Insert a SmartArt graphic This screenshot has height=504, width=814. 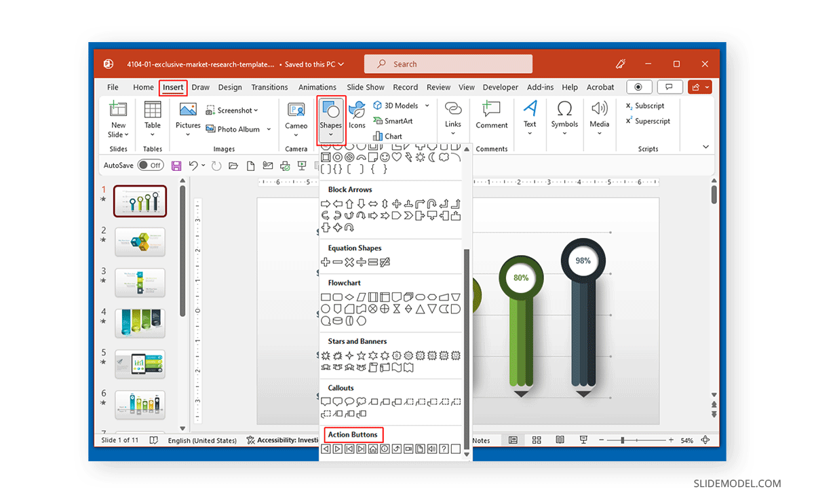pos(397,121)
